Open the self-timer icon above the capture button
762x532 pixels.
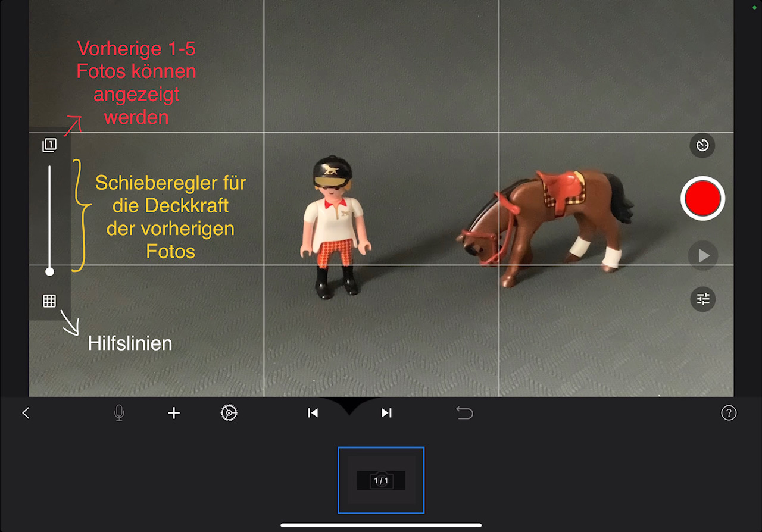click(x=703, y=145)
